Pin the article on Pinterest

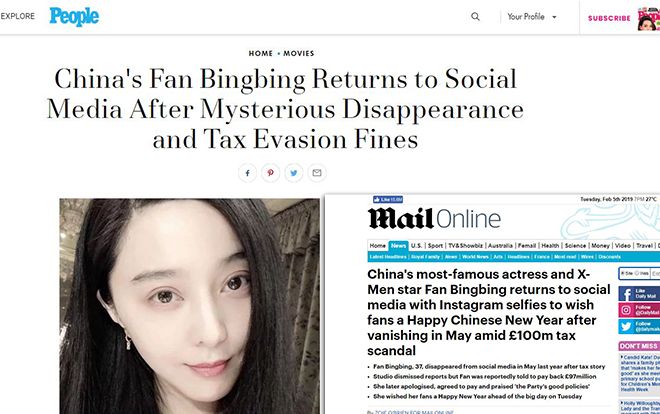(x=271, y=173)
